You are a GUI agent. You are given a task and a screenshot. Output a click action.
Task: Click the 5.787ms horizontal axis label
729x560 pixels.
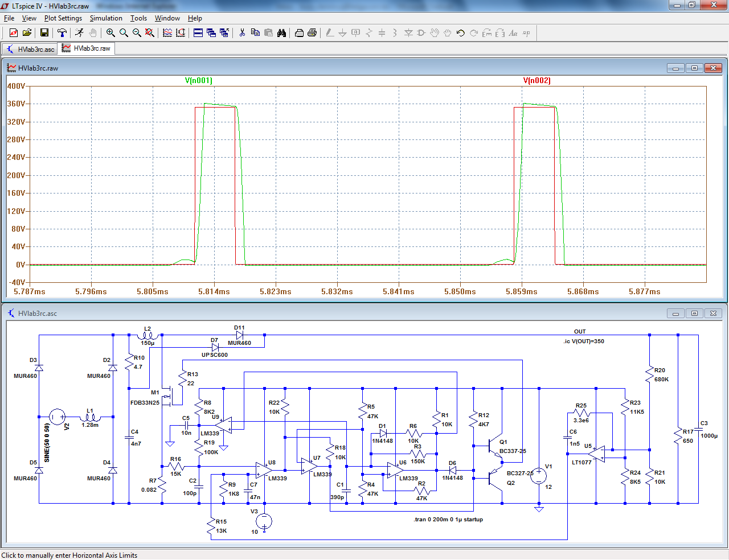pos(29,291)
